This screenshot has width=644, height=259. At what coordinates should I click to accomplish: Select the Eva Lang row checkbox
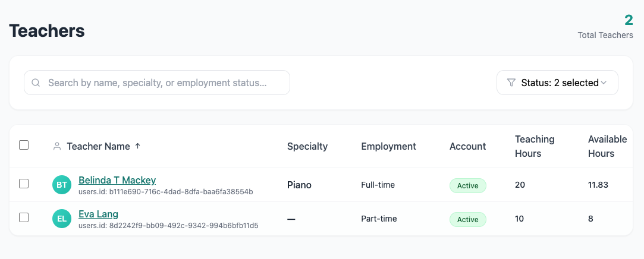[x=24, y=217]
